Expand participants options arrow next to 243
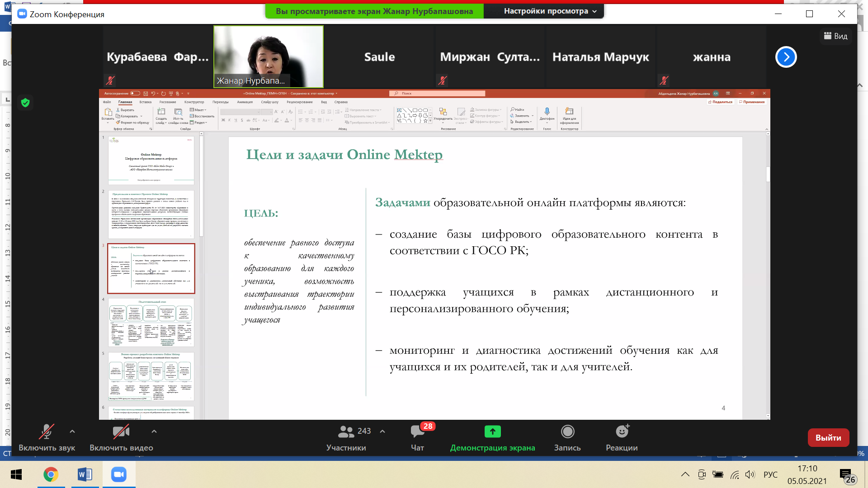Viewport: 868px width, 488px height. click(x=382, y=432)
